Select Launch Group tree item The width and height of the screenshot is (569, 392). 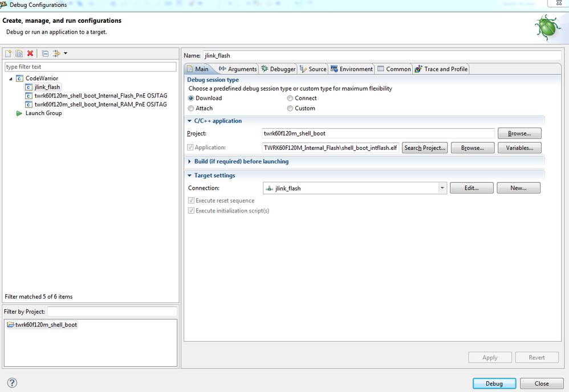pos(43,113)
